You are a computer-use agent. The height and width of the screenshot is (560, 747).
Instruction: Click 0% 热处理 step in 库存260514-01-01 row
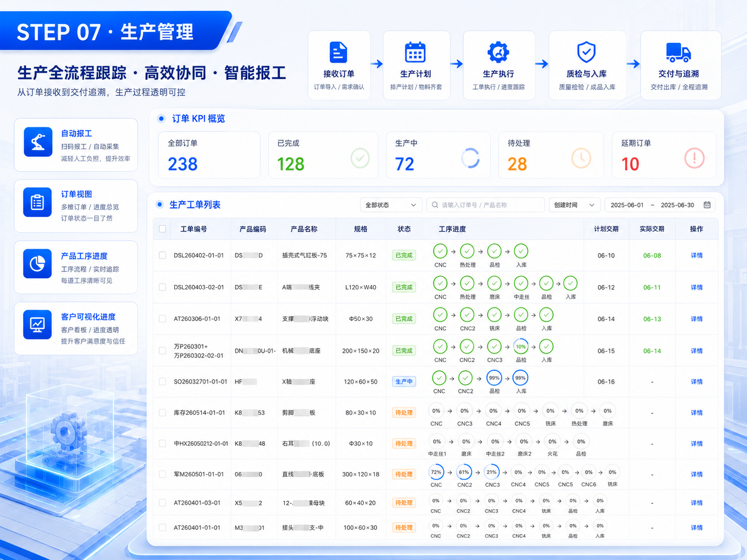579,411
